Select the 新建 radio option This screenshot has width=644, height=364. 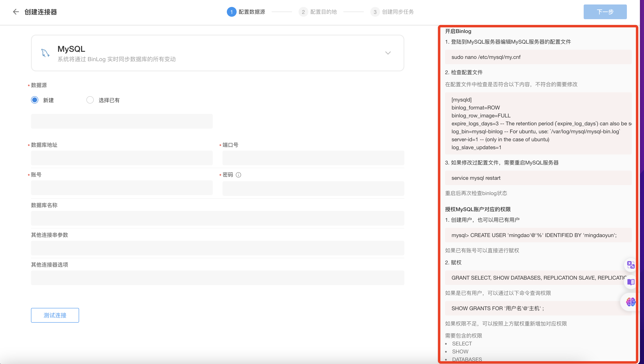[35, 100]
